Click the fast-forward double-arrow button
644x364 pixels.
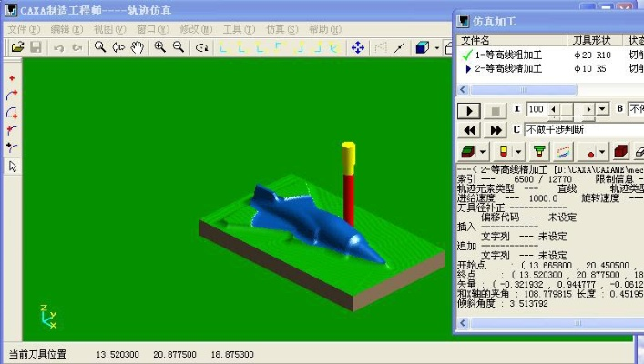[496, 130]
